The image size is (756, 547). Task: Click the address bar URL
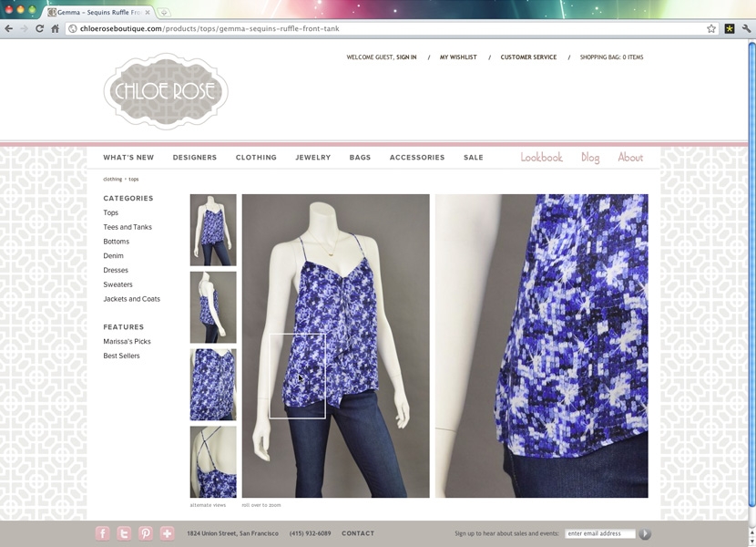[209, 28]
